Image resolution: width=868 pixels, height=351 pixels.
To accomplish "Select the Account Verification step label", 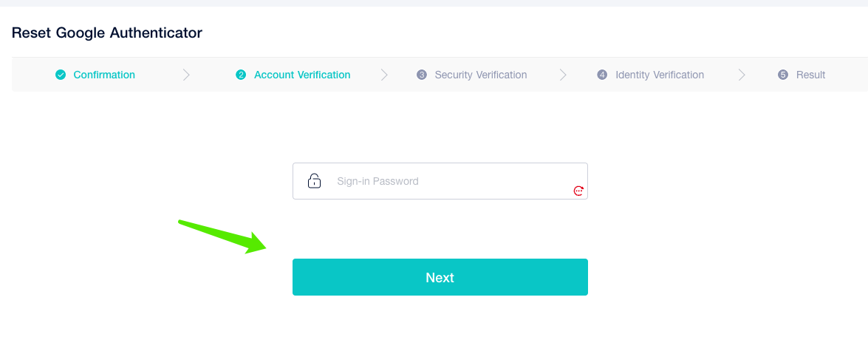I will point(302,75).
